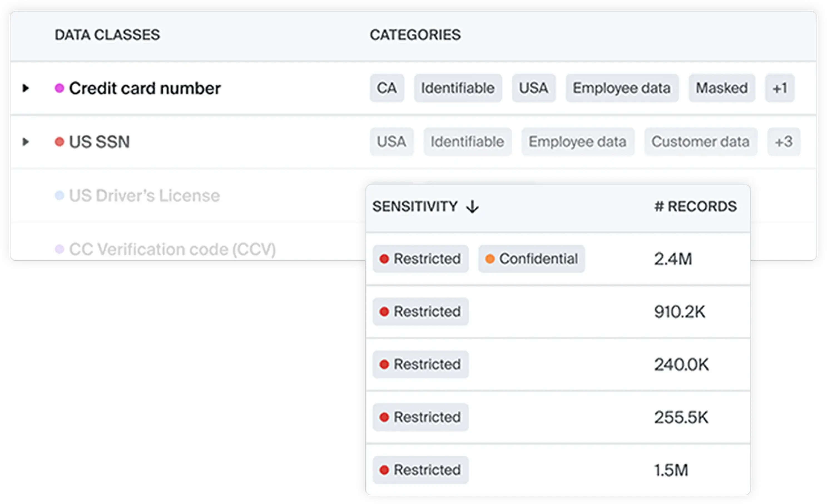Image resolution: width=827 pixels, height=504 pixels.
Task: Open the CC Verification code (CCV) row
Action: click(x=172, y=249)
